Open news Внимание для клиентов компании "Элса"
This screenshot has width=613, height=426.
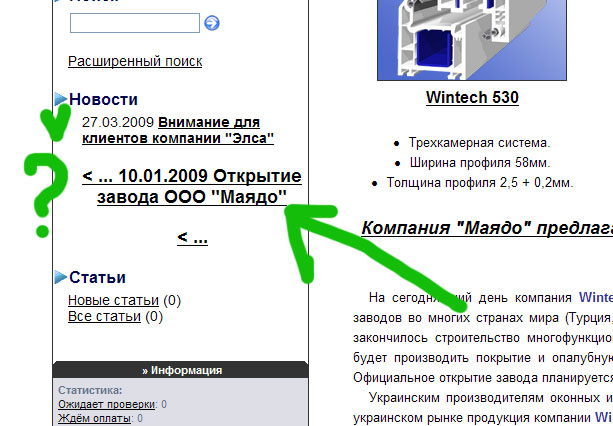pos(178,130)
